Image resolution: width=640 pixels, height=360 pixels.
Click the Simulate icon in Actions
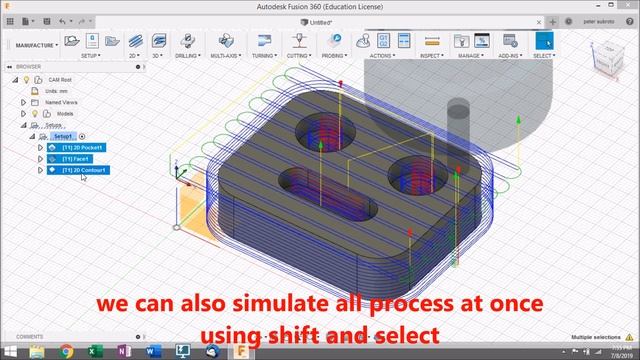click(x=363, y=41)
